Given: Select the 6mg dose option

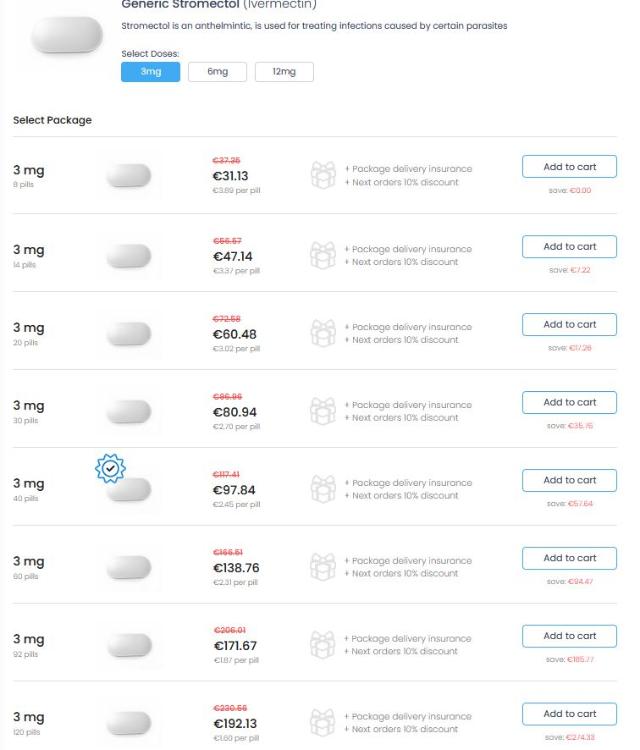Looking at the screenshot, I should pyautogui.click(x=218, y=72).
